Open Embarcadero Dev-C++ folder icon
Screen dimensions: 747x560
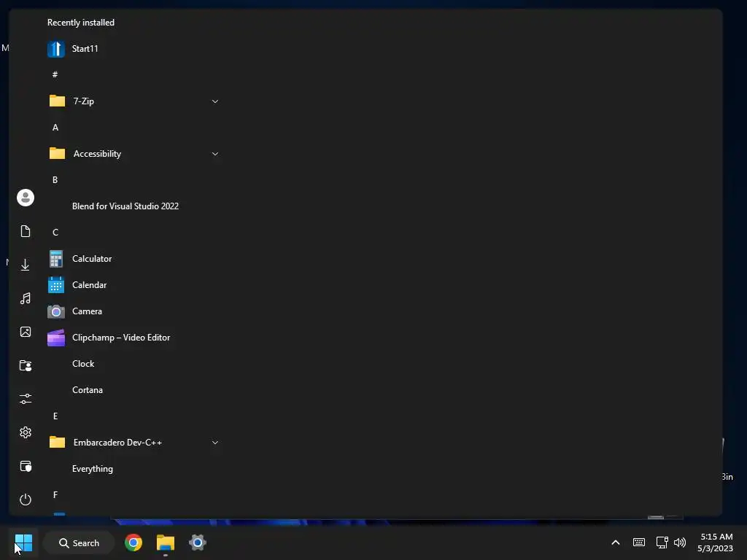click(x=57, y=442)
